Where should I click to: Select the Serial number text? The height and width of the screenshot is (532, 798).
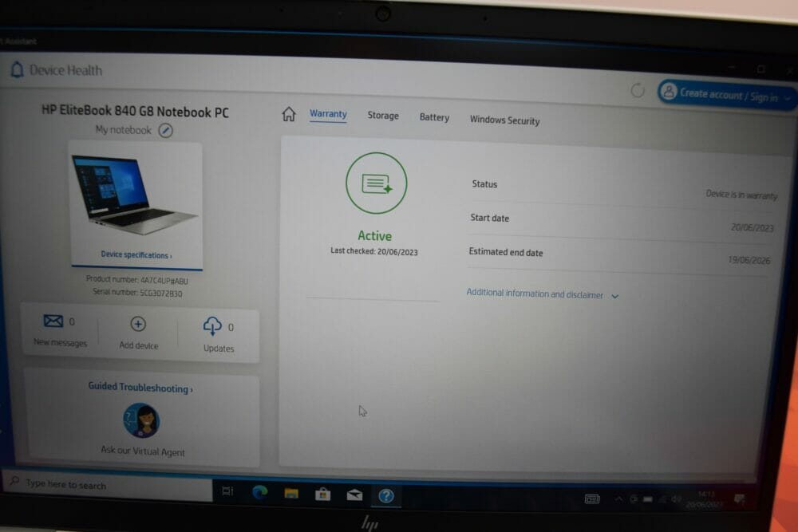137,293
